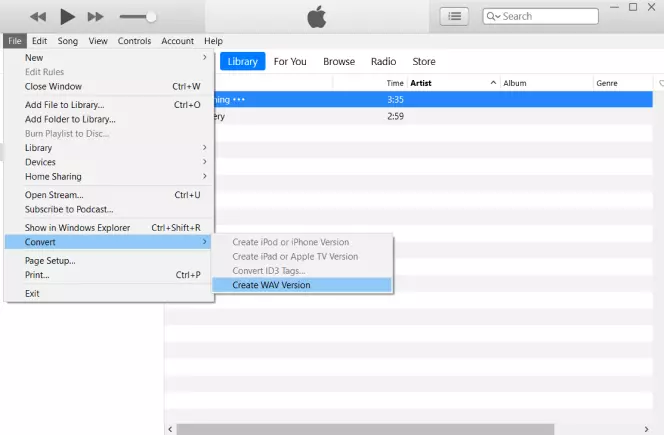Sort by the Time column header
Image resolution: width=664 pixels, height=435 pixels.
pyautogui.click(x=395, y=83)
